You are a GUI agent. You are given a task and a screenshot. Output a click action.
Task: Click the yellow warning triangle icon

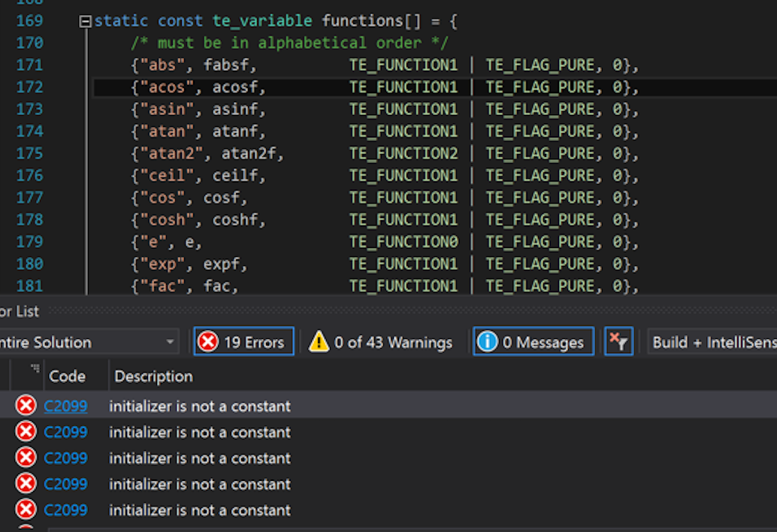coord(319,342)
